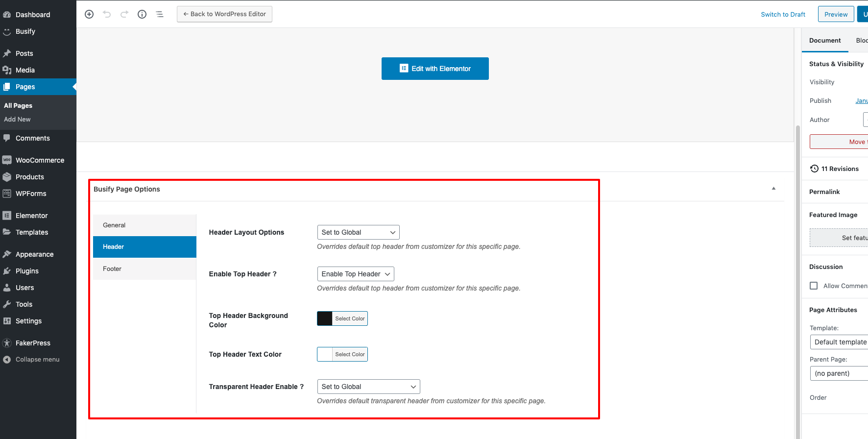Click the Appearance paintbrush icon

coord(7,254)
